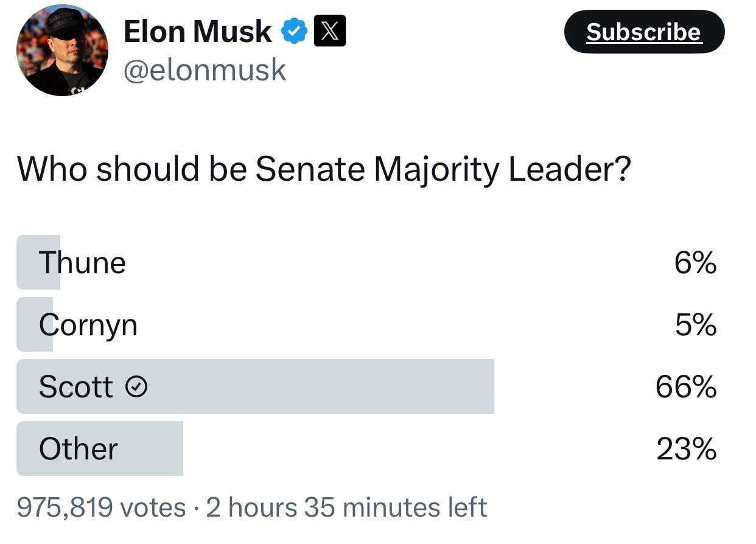Click the poll question text
The width and height of the screenshot is (756, 544).
(323, 170)
